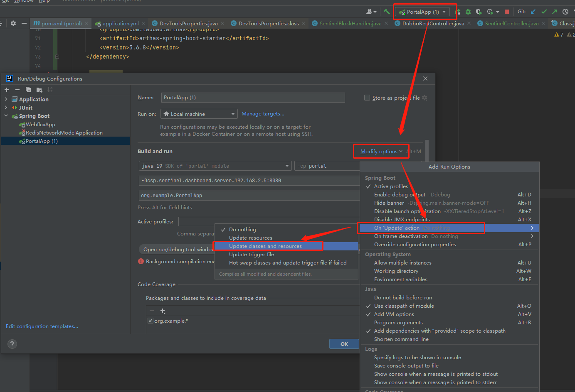This screenshot has height=392, width=575.
Task: Select the Do nothing update action
Action: (286, 230)
